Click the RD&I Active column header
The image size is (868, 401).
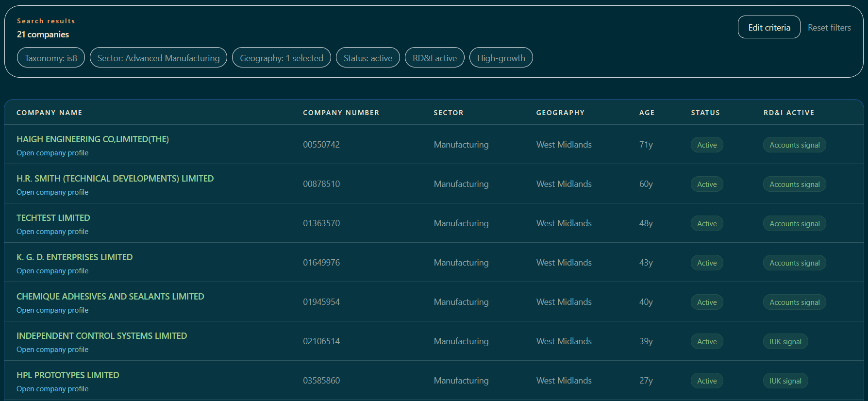tap(789, 113)
